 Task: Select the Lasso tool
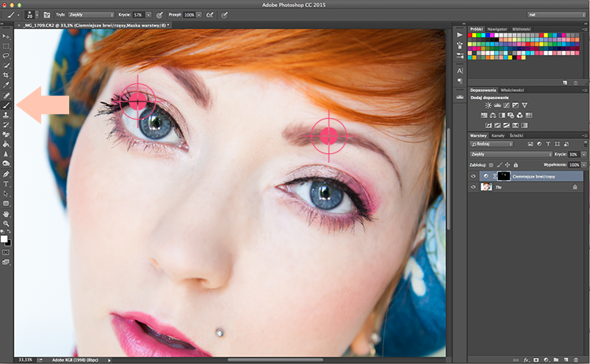(6, 56)
